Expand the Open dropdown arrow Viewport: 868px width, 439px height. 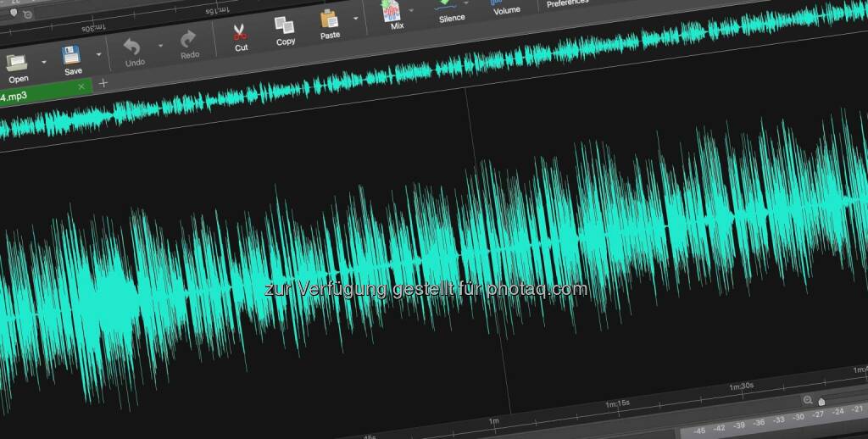click(x=43, y=62)
